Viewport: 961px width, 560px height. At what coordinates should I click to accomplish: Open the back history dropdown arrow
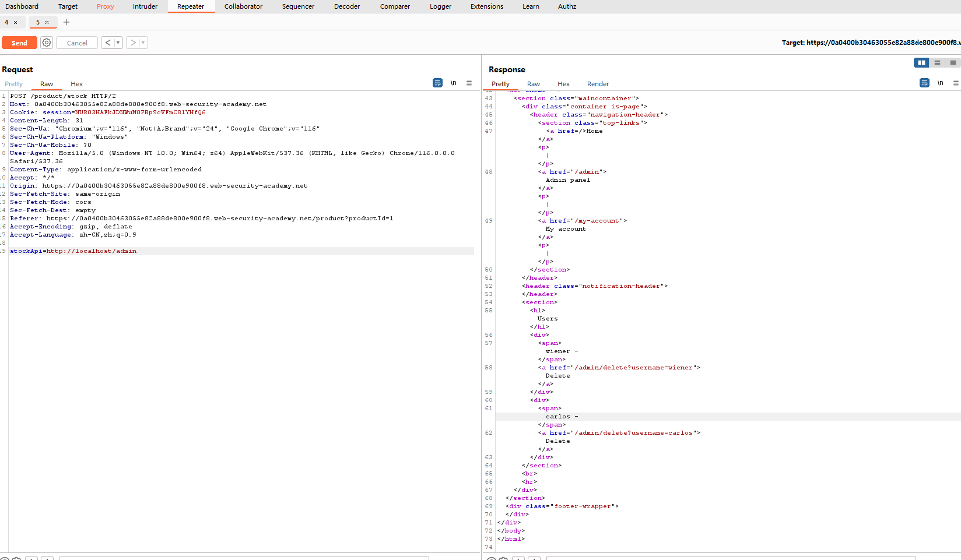tap(118, 43)
